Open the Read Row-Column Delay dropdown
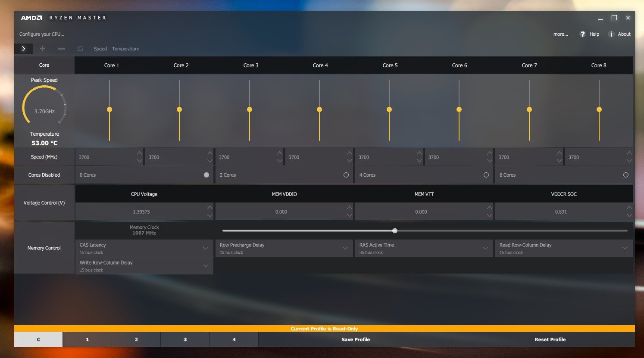Viewport: 644px width, 358px height. 564,249
